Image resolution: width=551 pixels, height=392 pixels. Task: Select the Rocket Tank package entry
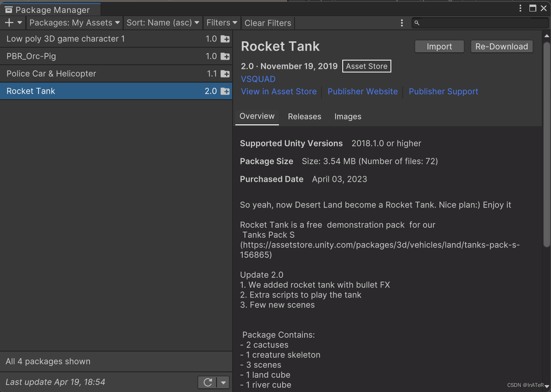pos(92,91)
